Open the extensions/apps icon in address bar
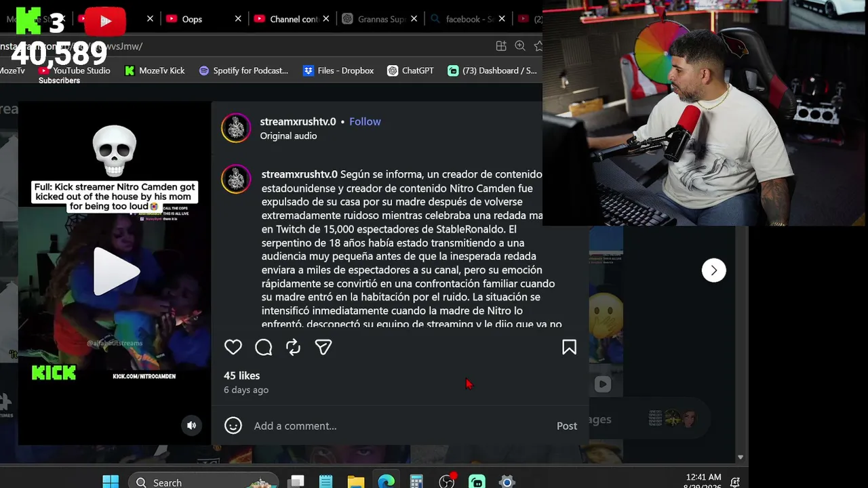This screenshot has width=868, height=488. click(501, 46)
